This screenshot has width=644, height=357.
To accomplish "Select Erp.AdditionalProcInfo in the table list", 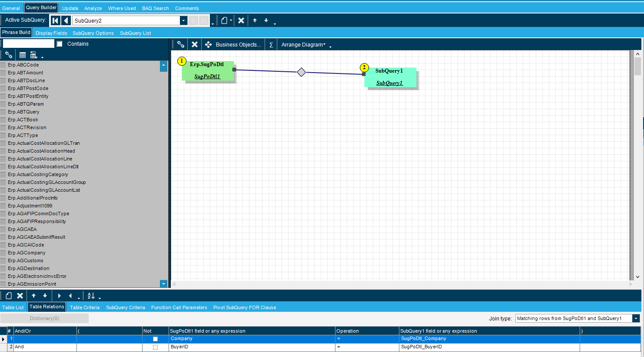I will (33, 198).
